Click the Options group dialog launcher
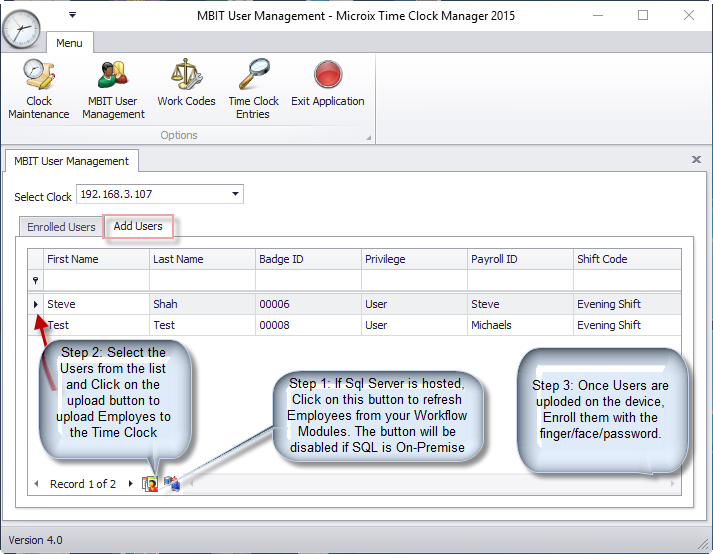The width and height of the screenshot is (713, 554). click(x=368, y=136)
